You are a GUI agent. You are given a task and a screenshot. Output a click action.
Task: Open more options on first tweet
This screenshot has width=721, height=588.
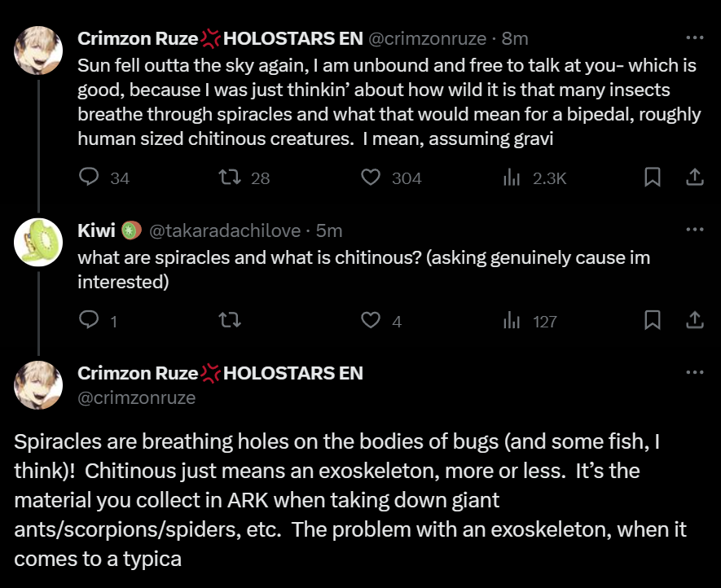coord(694,38)
